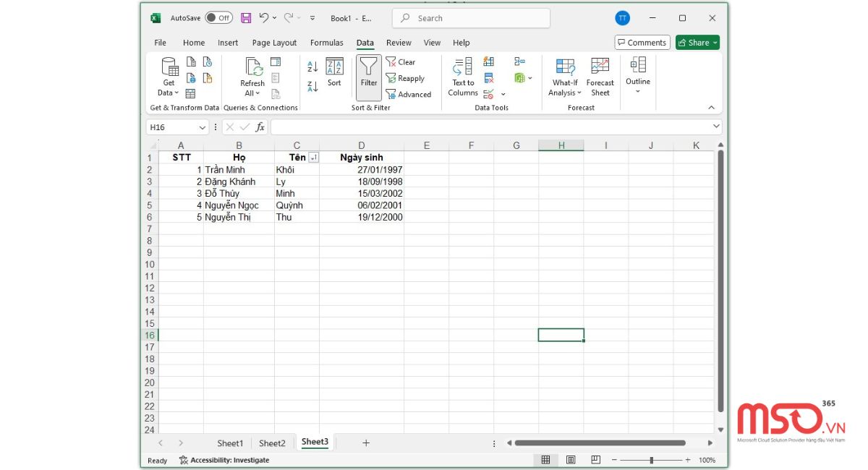Switch to the Insert tab
This screenshot has height=470, width=868.
point(228,43)
